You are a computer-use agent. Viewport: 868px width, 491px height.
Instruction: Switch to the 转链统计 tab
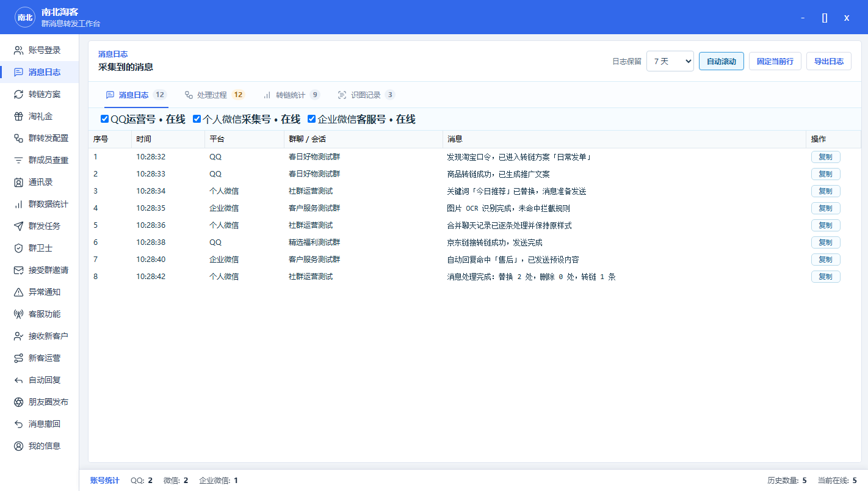coord(291,95)
